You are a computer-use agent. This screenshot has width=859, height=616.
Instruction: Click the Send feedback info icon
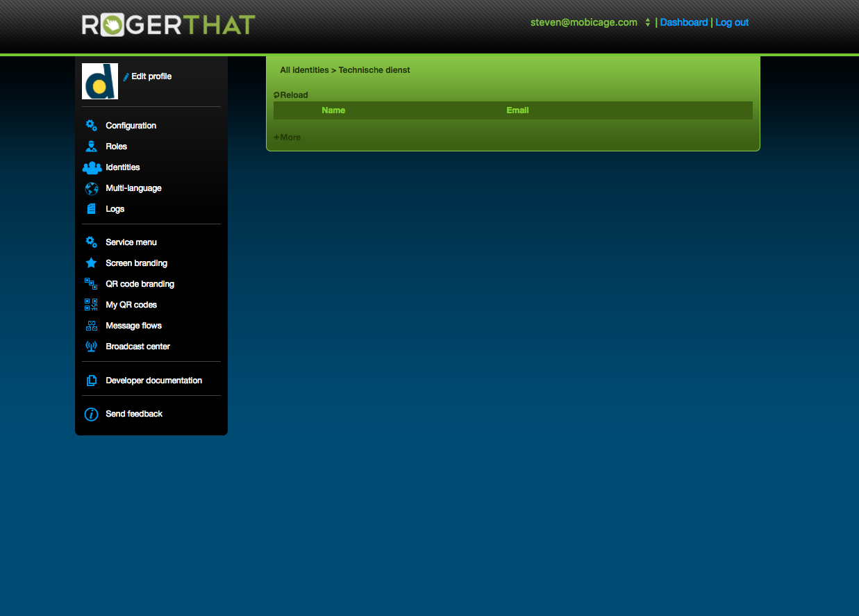pos(91,414)
